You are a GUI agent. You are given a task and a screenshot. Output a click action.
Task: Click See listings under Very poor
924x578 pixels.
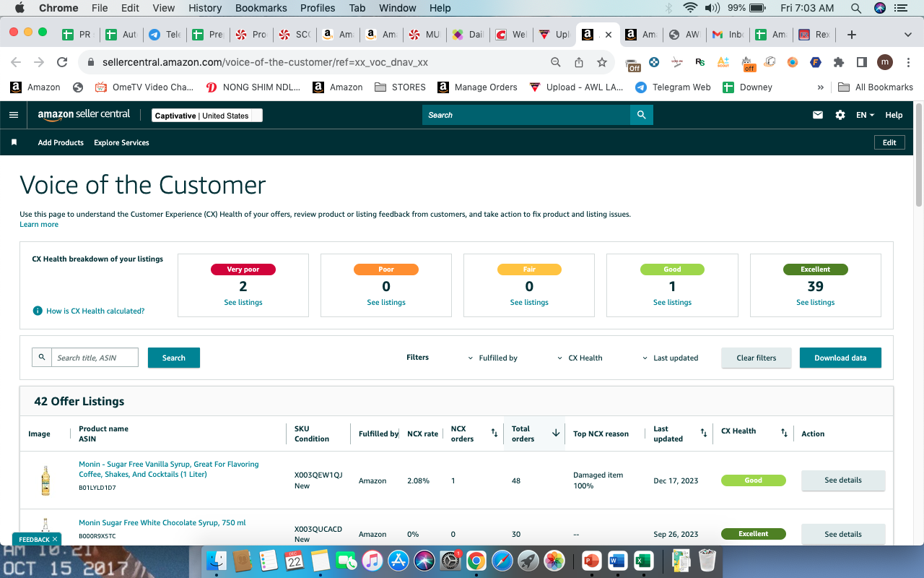(243, 302)
